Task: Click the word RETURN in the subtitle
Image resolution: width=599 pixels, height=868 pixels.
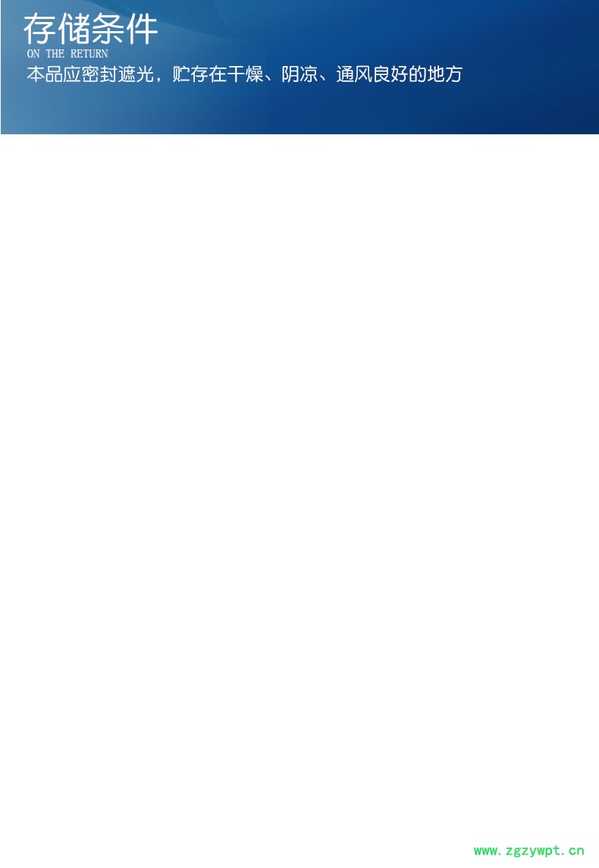Action: pos(89,54)
